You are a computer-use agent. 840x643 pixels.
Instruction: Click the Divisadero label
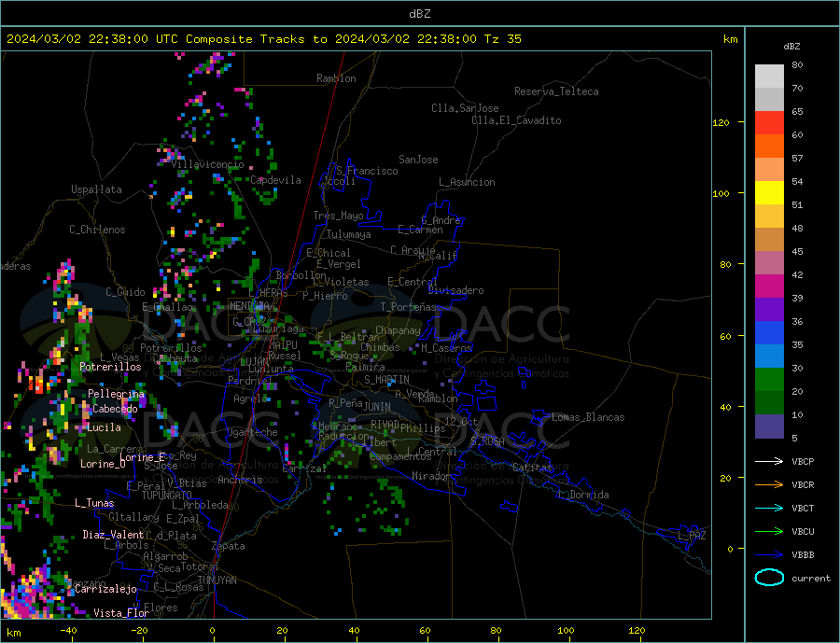coord(455,290)
